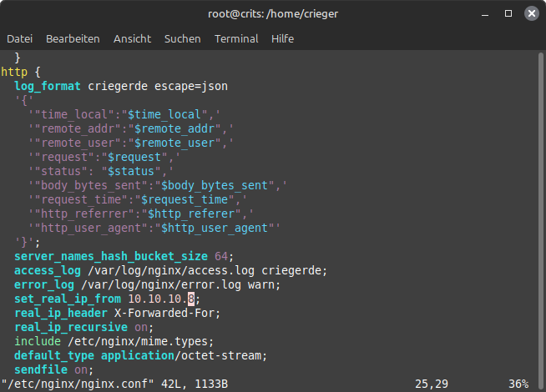Maximize the terminal window
546x392 pixels.
click(x=508, y=13)
